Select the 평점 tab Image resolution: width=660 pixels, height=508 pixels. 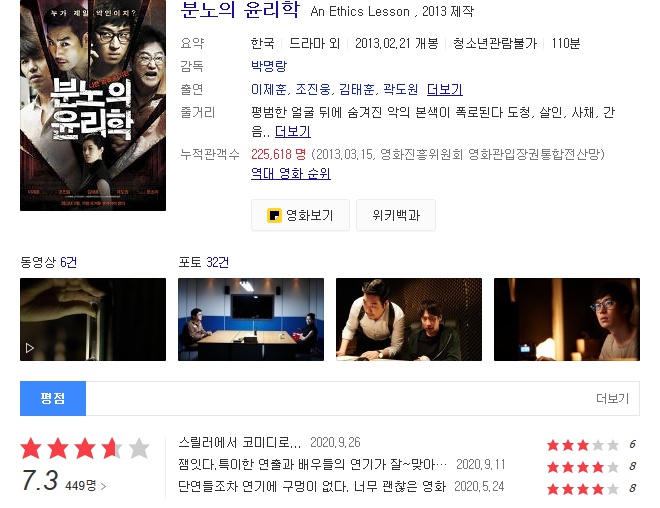[x=53, y=399]
